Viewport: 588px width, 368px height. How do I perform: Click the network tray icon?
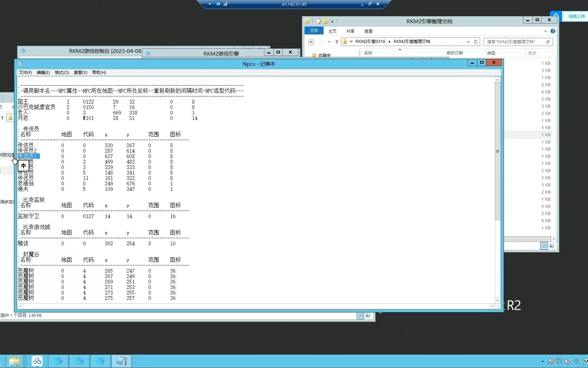pos(559,361)
